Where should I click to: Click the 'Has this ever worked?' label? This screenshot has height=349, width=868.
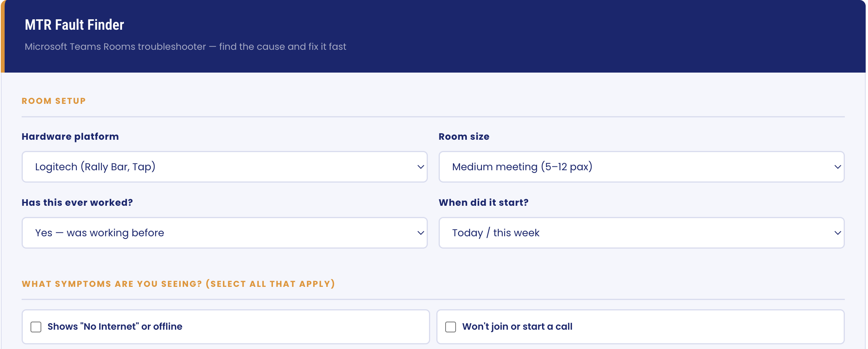(77, 203)
